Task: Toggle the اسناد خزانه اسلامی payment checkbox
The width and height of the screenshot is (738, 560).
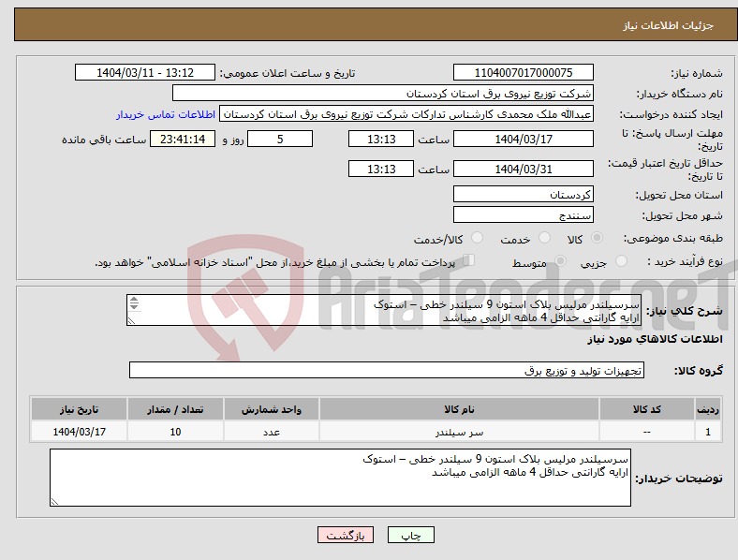Action: 469,259
